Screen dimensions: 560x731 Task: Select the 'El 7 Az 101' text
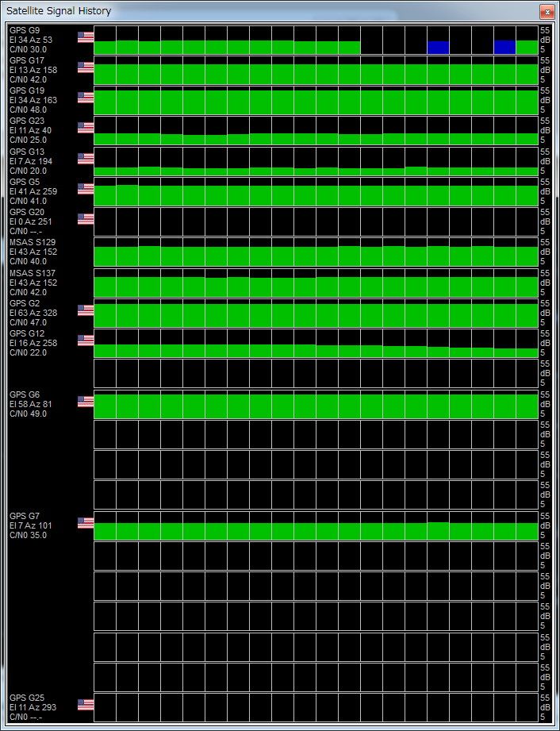pos(31,525)
